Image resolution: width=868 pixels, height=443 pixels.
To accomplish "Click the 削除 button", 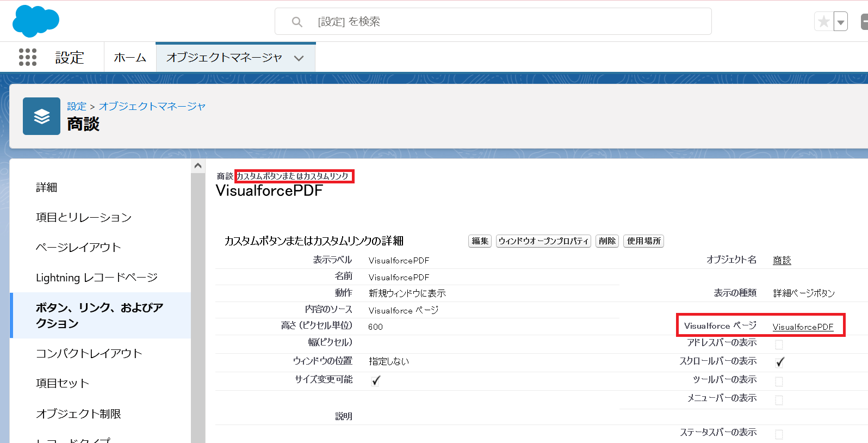I will coord(607,241).
